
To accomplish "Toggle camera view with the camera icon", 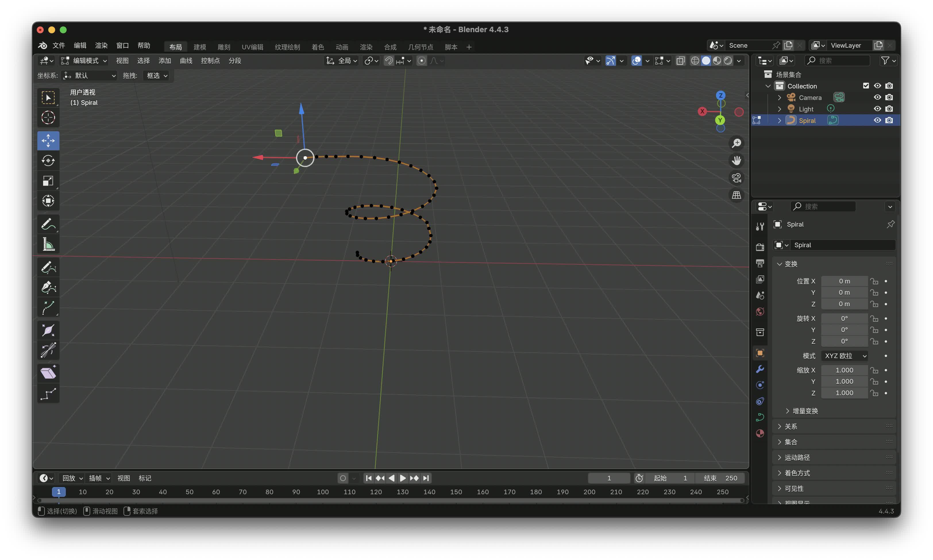I will click(736, 178).
